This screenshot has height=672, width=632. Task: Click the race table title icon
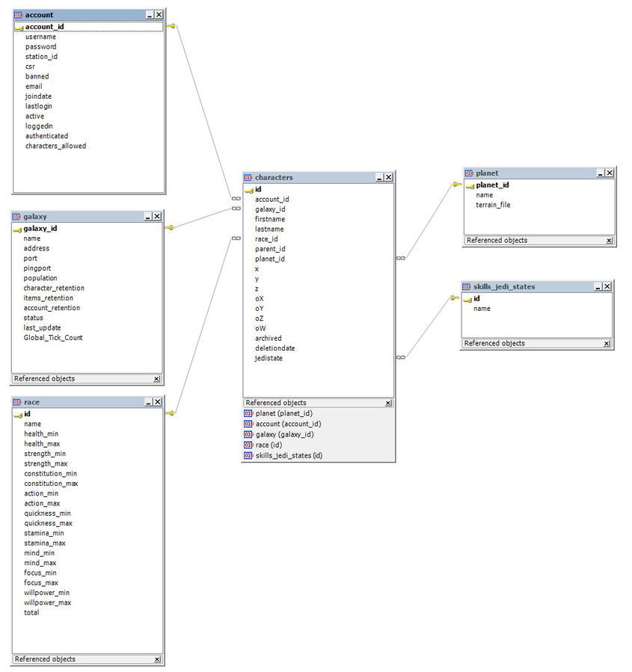17,402
